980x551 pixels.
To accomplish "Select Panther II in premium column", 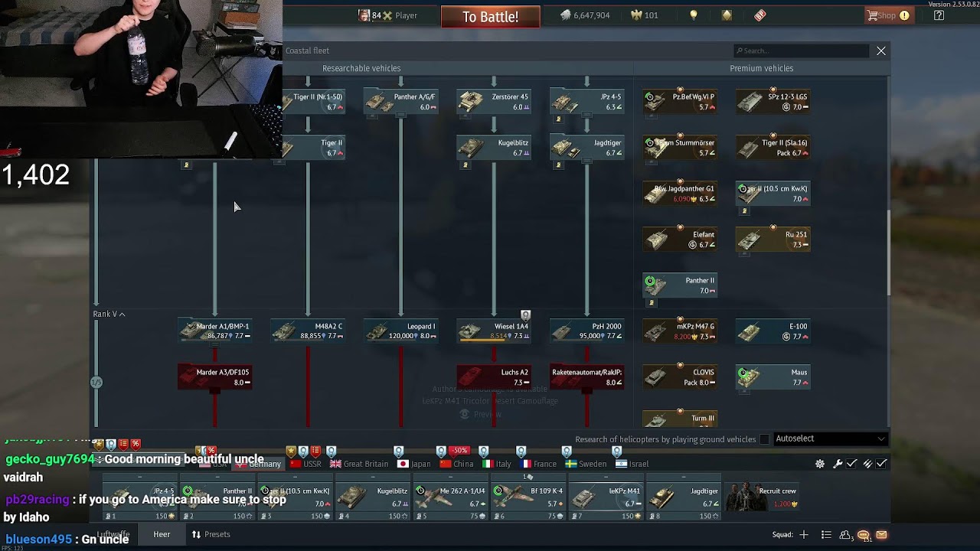I will 680,285.
